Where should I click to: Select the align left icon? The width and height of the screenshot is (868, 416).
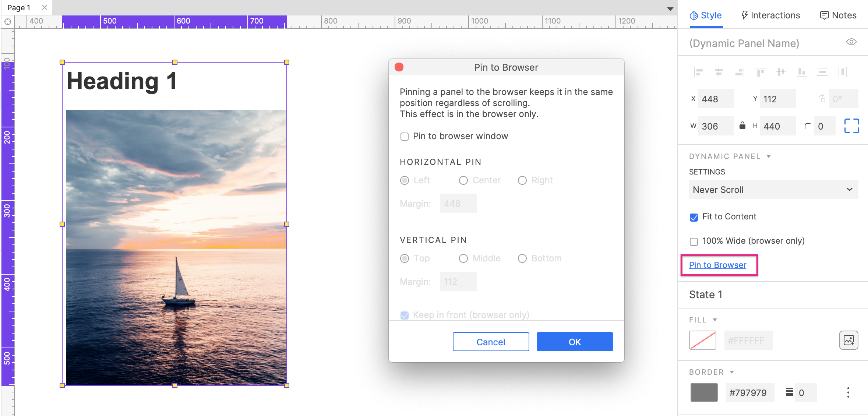coord(699,72)
